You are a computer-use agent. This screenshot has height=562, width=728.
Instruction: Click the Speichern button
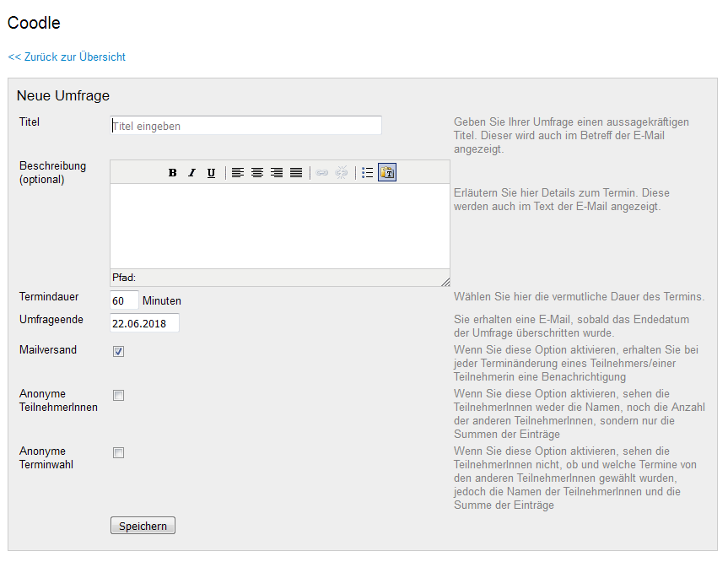pos(143,526)
